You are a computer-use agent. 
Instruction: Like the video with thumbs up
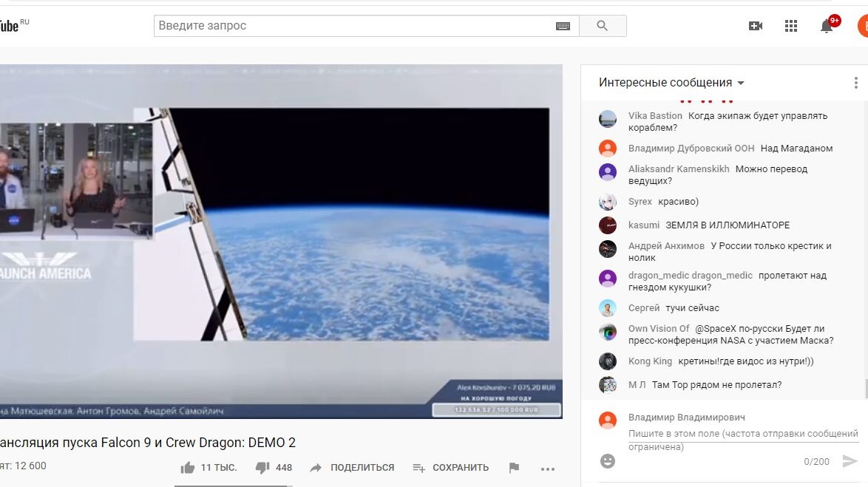point(188,468)
